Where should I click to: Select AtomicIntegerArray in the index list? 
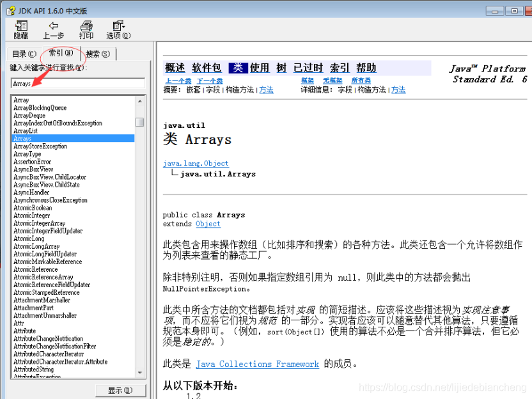(x=40, y=223)
